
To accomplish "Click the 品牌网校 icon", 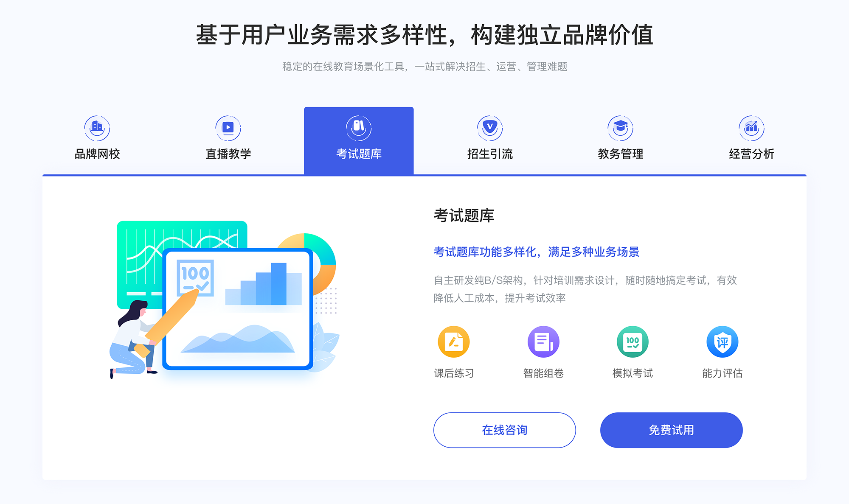I will point(96,126).
